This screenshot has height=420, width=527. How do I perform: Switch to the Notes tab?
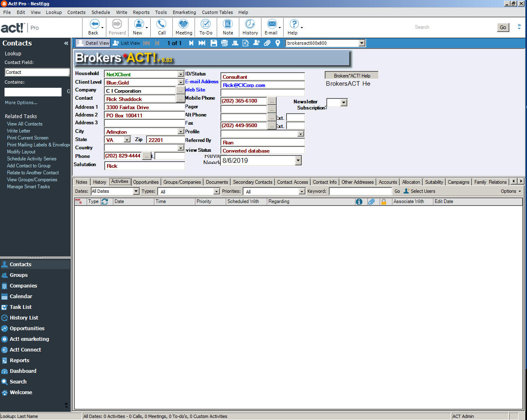82,182
